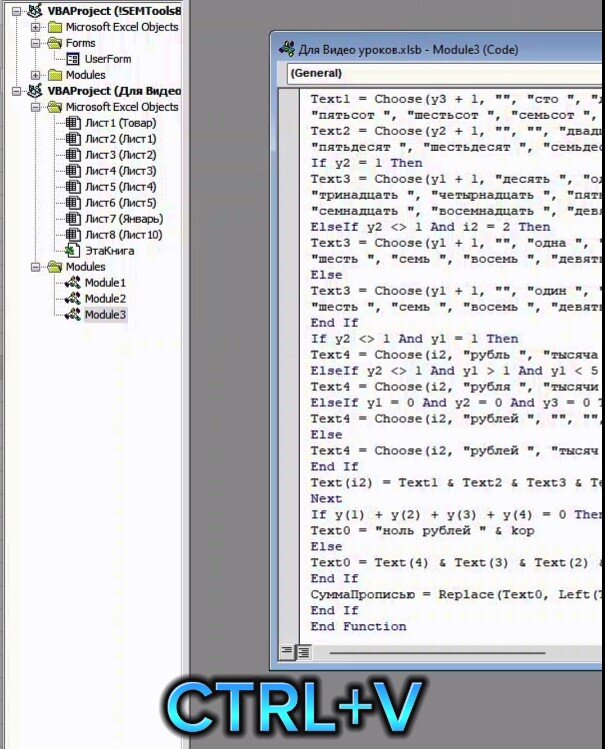Select Module1 in the project tree
The width and height of the screenshot is (605, 749).
105,283
